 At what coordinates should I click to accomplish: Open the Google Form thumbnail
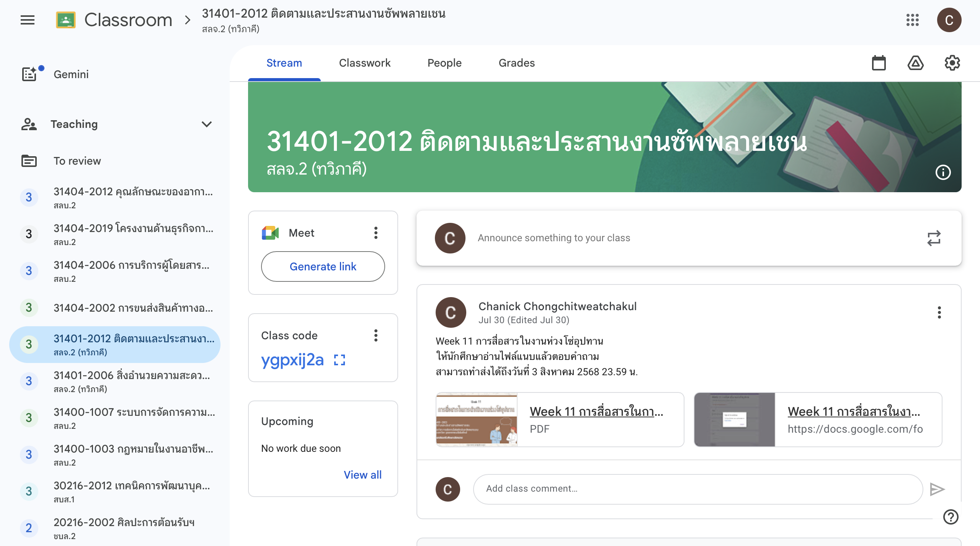coord(735,420)
